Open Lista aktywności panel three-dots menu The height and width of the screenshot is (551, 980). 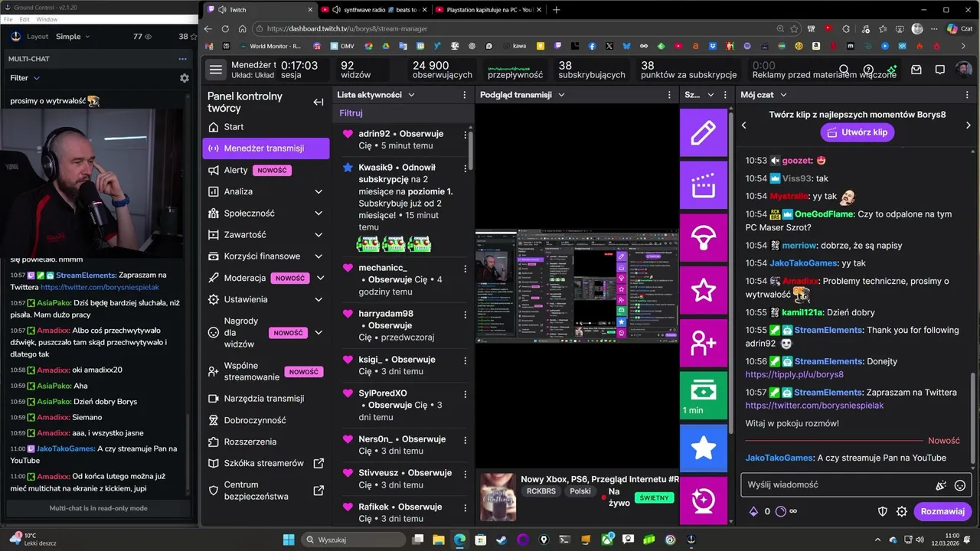pyautogui.click(x=465, y=95)
